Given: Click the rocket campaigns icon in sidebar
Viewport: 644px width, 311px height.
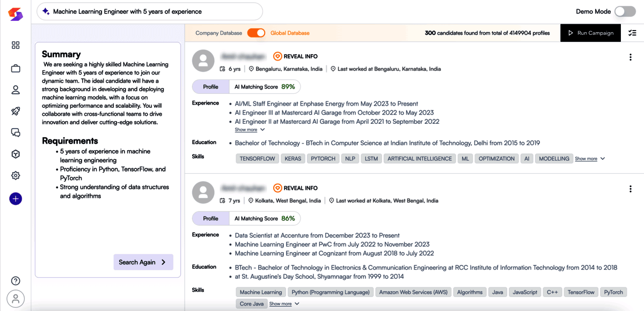Looking at the screenshot, I should (16, 111).
